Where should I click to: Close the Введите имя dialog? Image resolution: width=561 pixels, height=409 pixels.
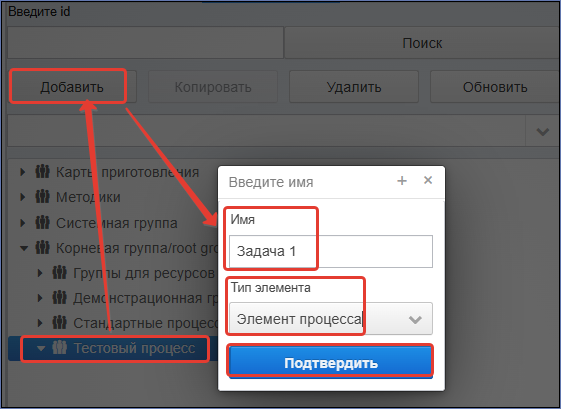428,180
